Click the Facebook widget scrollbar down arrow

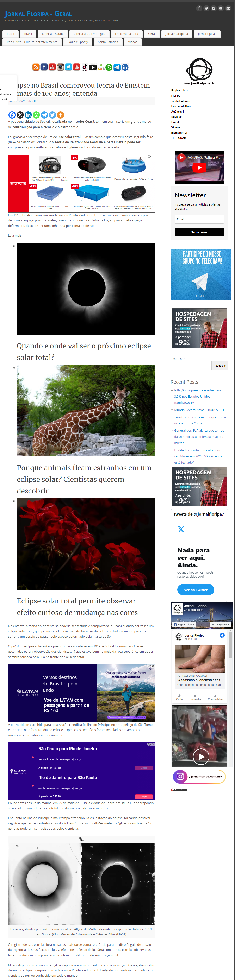(x=230, y=765)
